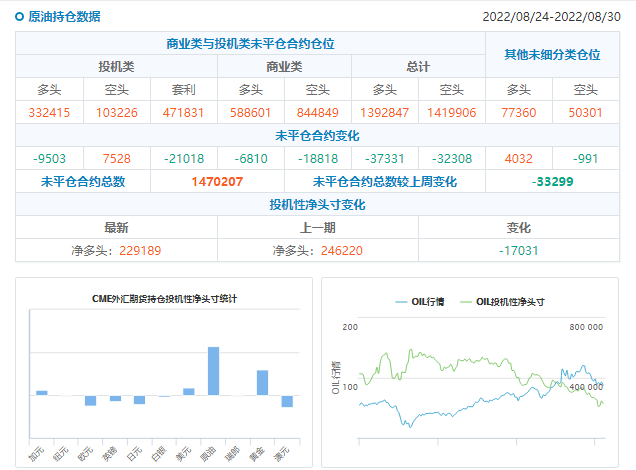Click the CME外汇期货持仓投机性净头寸统计 chart title

165,299
